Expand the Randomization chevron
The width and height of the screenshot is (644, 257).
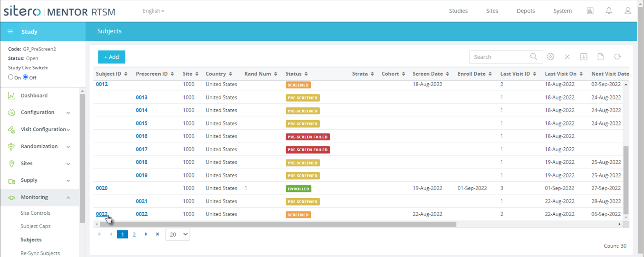coord(68,147)
